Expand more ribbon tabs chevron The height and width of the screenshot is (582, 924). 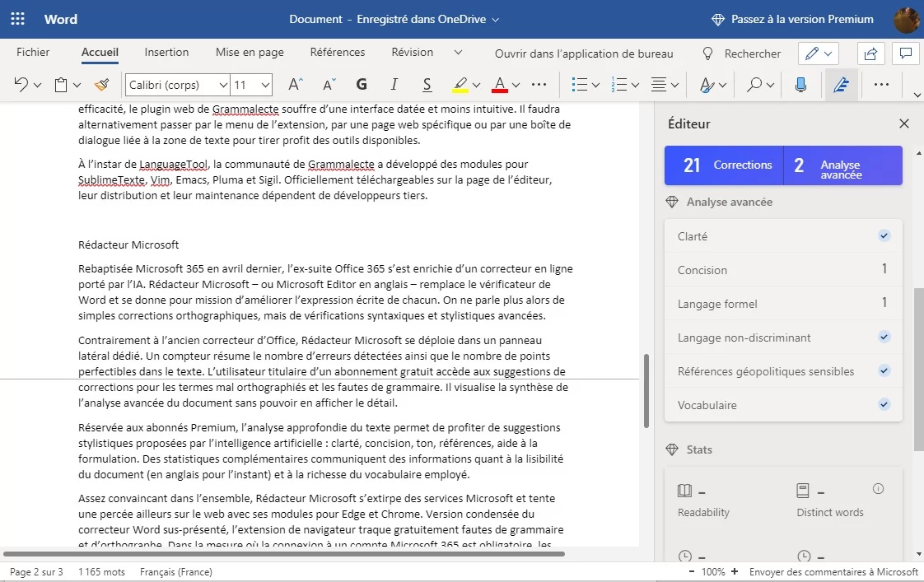click(458, 53)
